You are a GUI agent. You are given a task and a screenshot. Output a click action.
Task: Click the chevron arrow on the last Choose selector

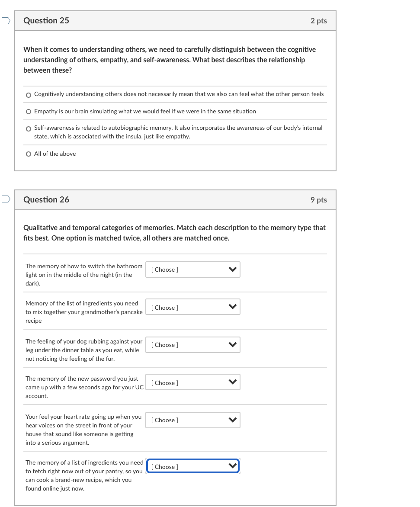pos(233,466)
